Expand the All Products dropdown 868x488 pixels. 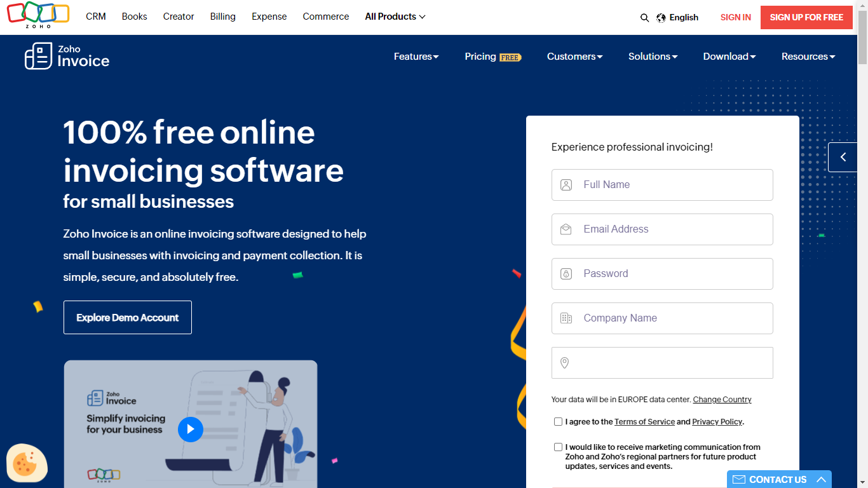395,17
